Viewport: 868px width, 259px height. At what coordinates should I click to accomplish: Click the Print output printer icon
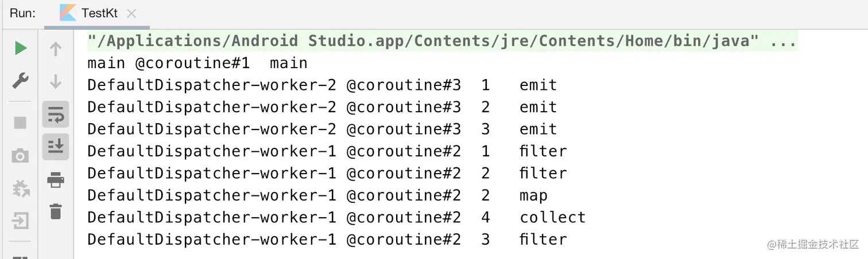(56, 180)
